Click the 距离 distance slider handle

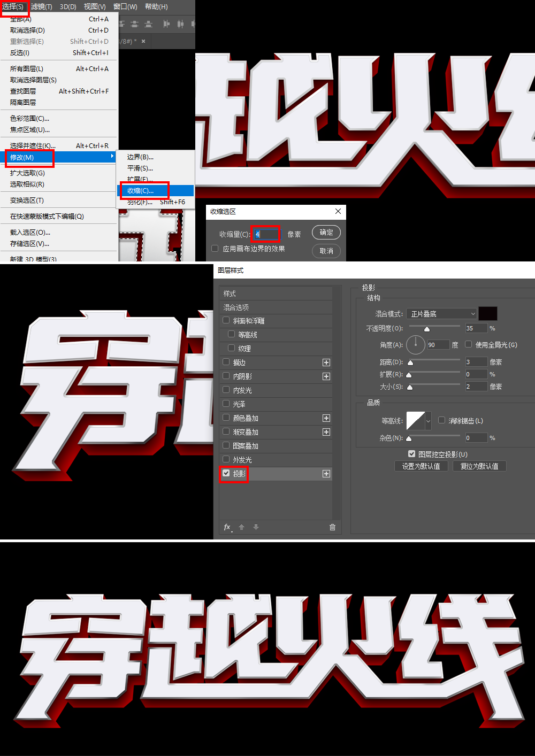click(x=410, y=362)
